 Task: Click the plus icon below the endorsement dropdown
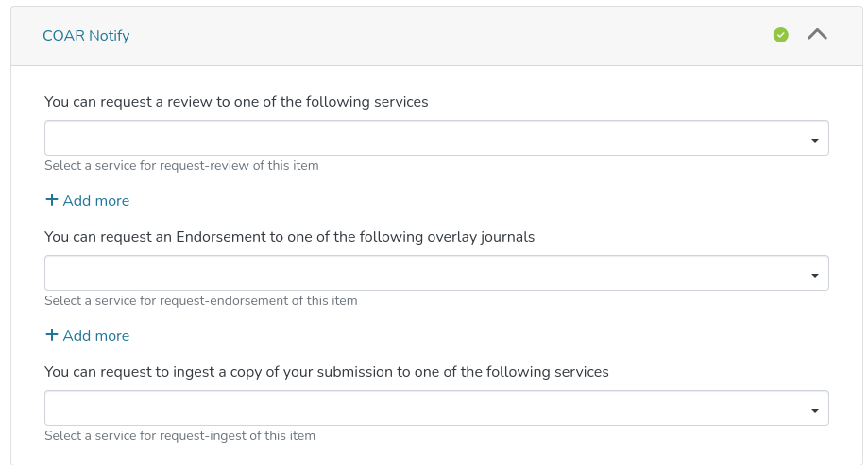click(x=52, y=335)
